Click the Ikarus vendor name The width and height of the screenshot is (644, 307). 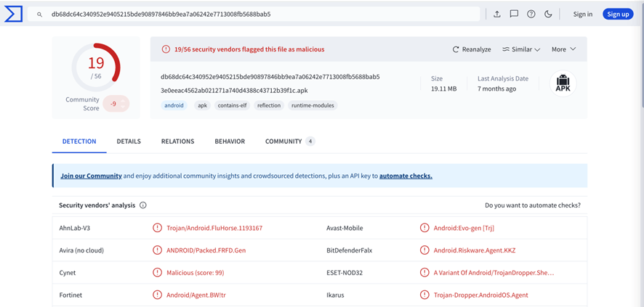click(335, 295)
